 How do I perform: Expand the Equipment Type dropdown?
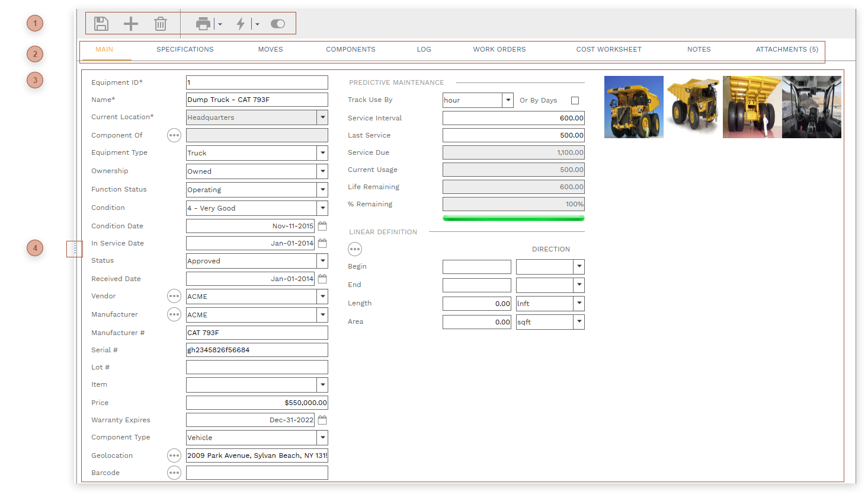tap(322, 153)
